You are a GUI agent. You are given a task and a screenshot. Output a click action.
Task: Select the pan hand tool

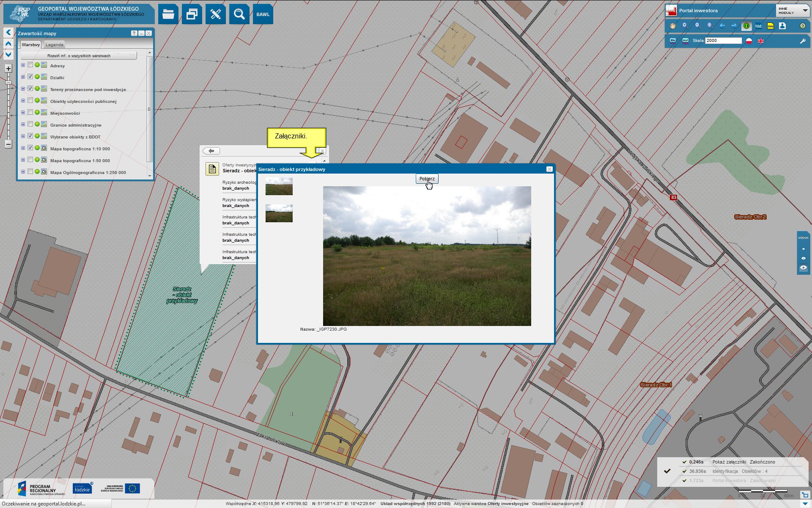tap(673, 26)
